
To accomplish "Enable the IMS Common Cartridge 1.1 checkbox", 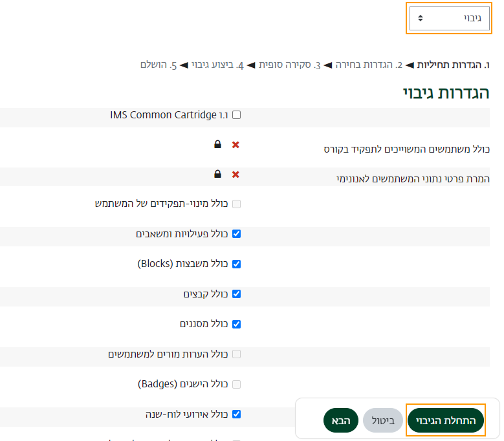I will [236, 115].
